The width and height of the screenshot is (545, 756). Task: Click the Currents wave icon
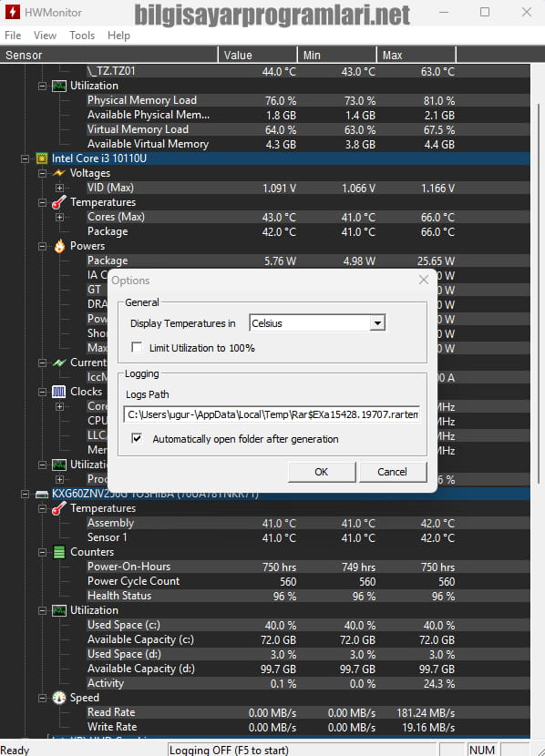pos(59,363)
